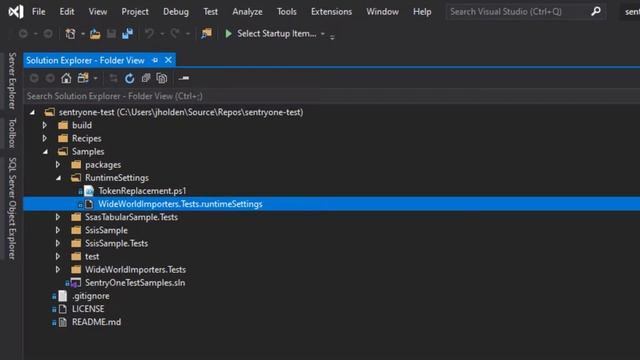Click the search magnifier icon
This screenshot has width=640, height=360.
(x=596, y=11)
